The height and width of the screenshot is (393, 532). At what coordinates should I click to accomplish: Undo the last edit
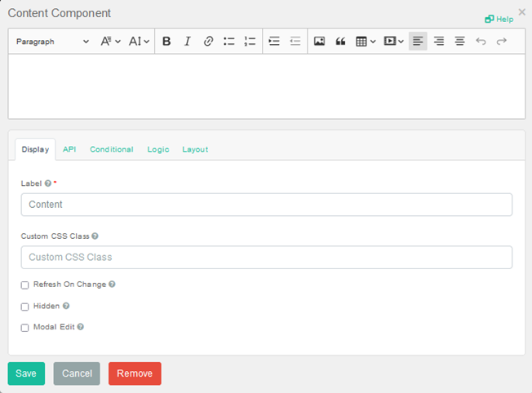point(481,42)
